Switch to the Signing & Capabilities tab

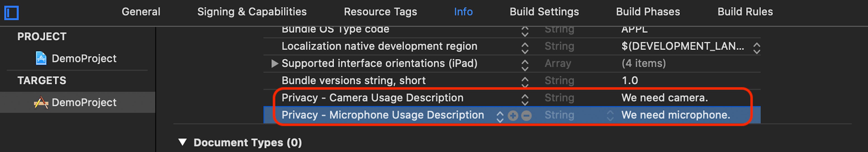(x=252, y=12)
